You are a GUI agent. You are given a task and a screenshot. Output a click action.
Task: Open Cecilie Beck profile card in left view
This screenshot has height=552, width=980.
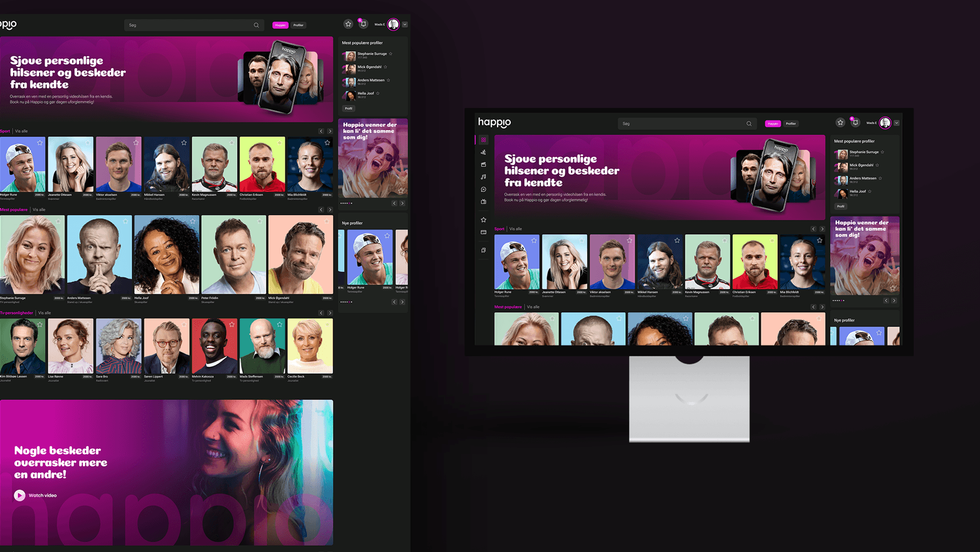click(x=310, y=350)
